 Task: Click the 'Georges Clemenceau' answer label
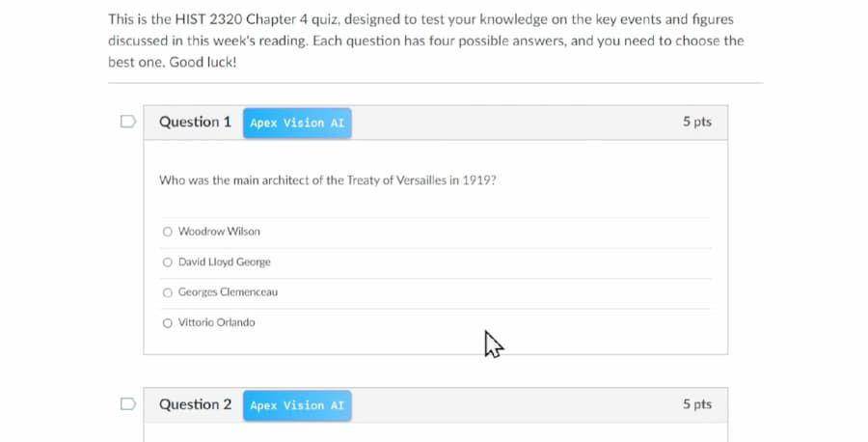tap(228, 292)
